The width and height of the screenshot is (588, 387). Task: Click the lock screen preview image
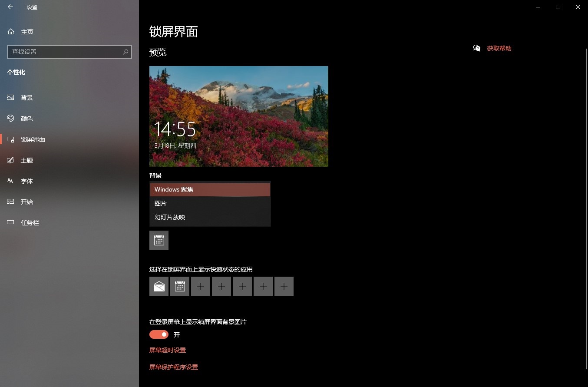tap(239, 116)
